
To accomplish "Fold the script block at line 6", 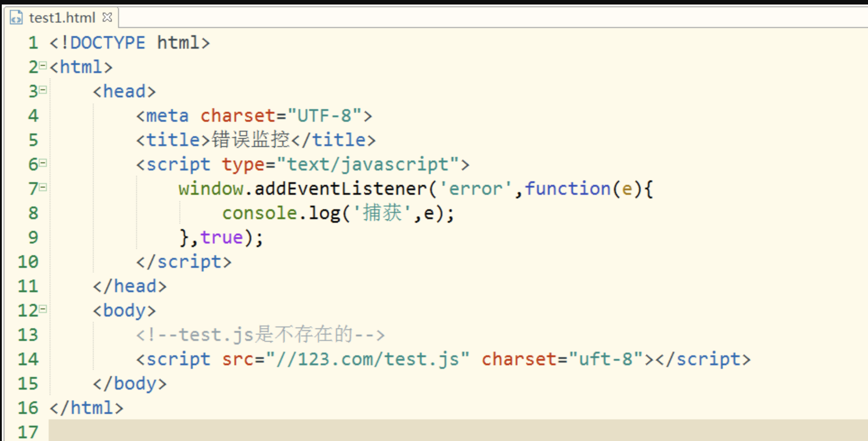I will (x=43, y=163).
